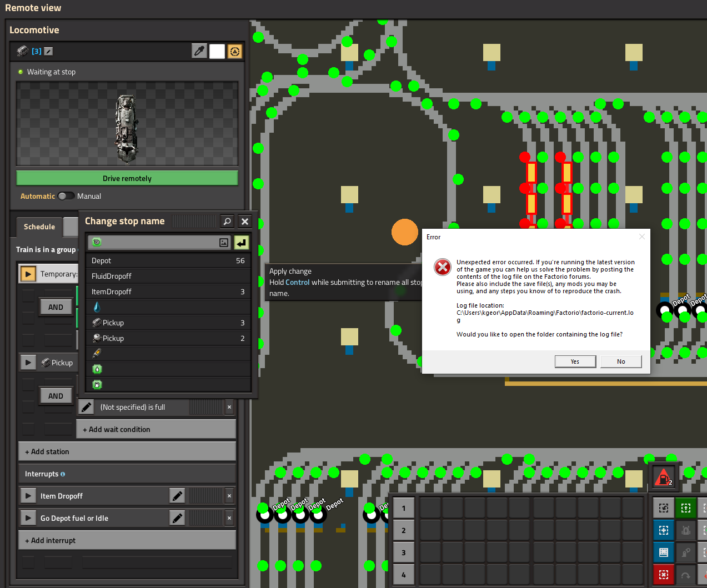Pick the Pickup stop with count 3
This screenshot has height=588, width=707.
click(x=168, y=323)
